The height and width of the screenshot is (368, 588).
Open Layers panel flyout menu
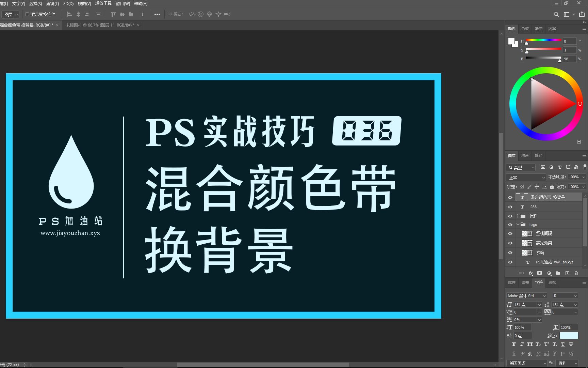point(584,156)
